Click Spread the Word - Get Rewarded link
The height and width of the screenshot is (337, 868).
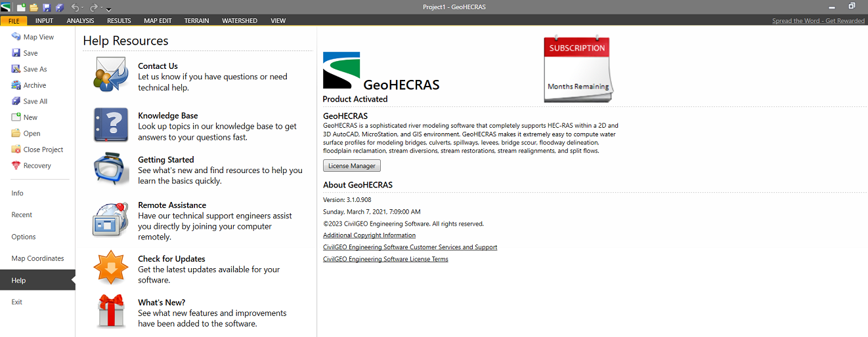(818, 21)
